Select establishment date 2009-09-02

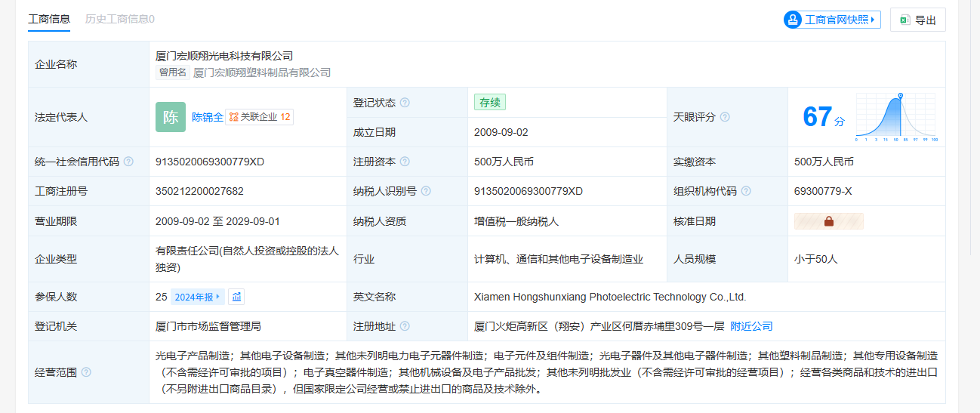501,132
